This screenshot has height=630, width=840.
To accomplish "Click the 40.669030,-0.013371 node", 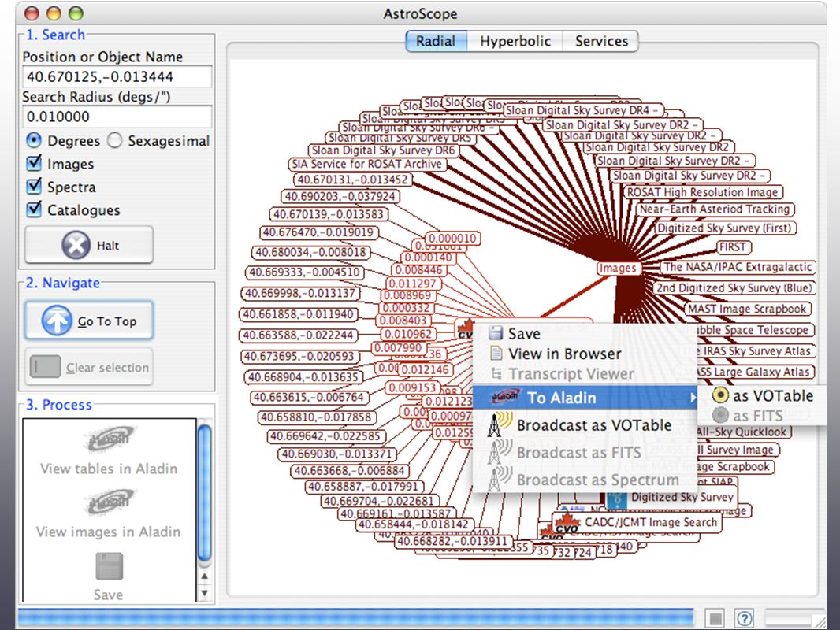I will pos(337,454).
